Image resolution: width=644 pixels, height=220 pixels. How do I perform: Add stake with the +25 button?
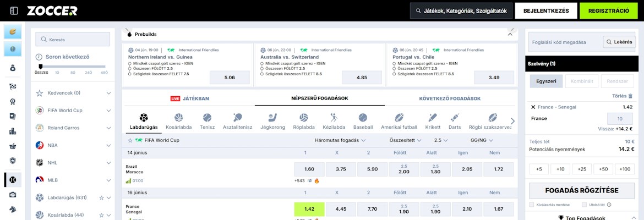pos(582,169)
